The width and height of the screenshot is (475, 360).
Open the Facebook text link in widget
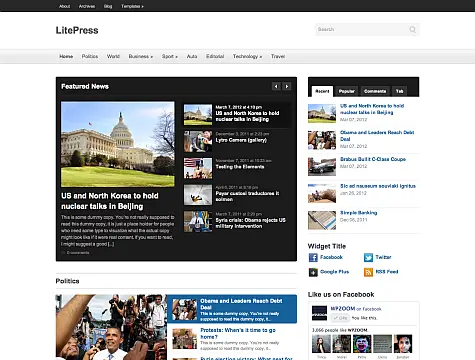pos(331,257)
